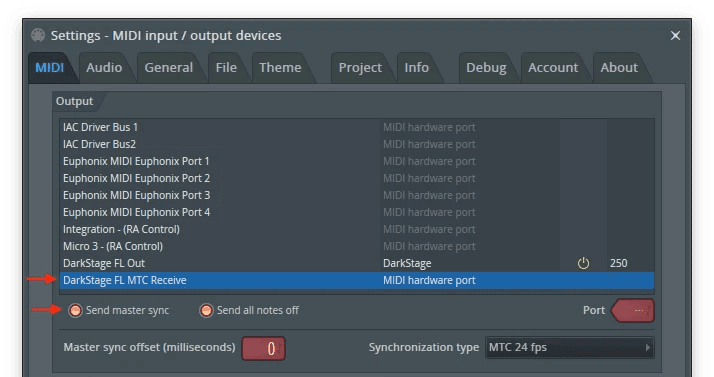This screenshot has width=714, height=377.
Task: Click the Output section header
Action: [x=74, y=101]
